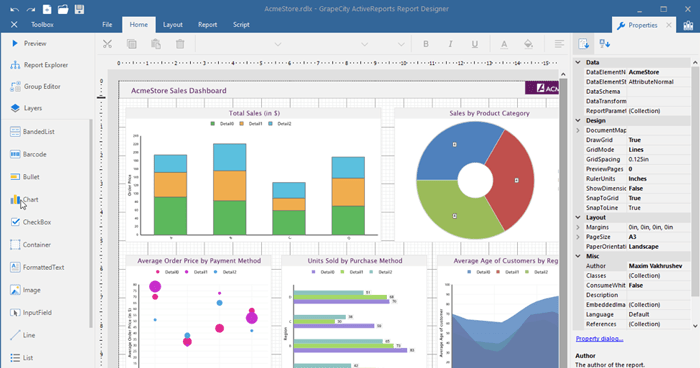Open the font family dropdown
This screenshot has width=700, height=368.
click(x=278, y=44)
